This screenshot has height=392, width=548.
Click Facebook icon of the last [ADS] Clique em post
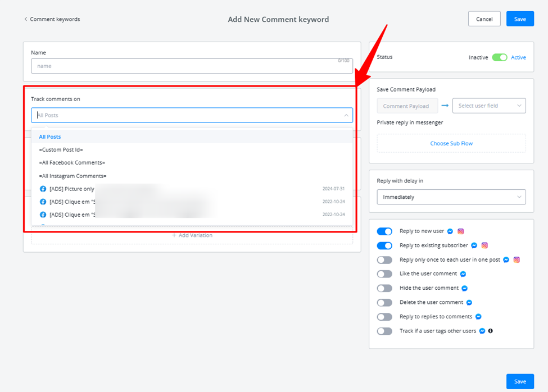tap(43, 215)
